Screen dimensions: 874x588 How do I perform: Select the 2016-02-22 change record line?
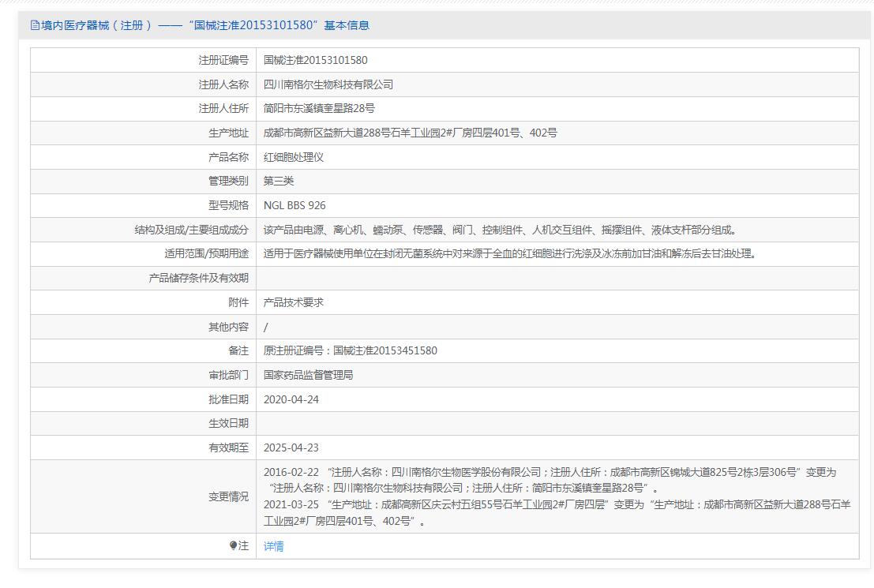[x=550, y=481]
